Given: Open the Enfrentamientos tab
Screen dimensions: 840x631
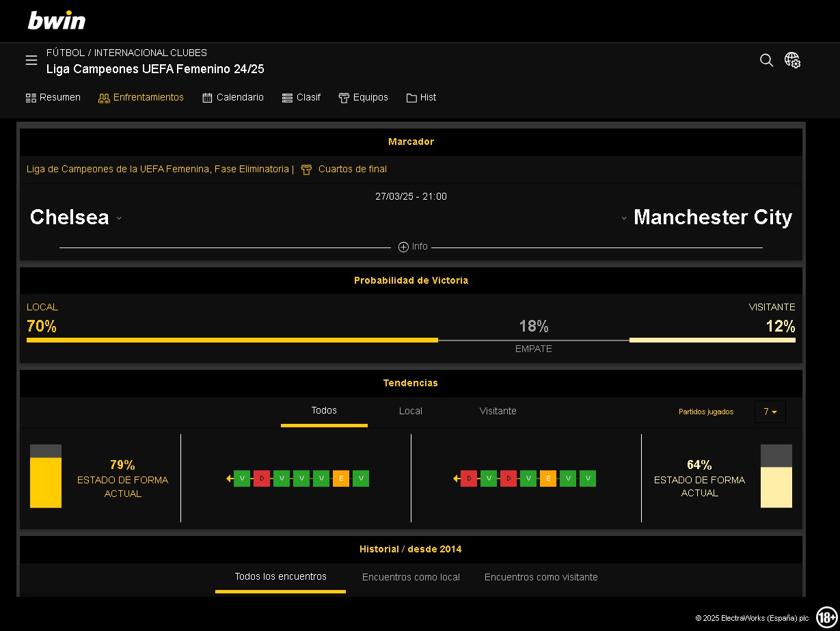Looking at the screenshot, I should (141, 98).
